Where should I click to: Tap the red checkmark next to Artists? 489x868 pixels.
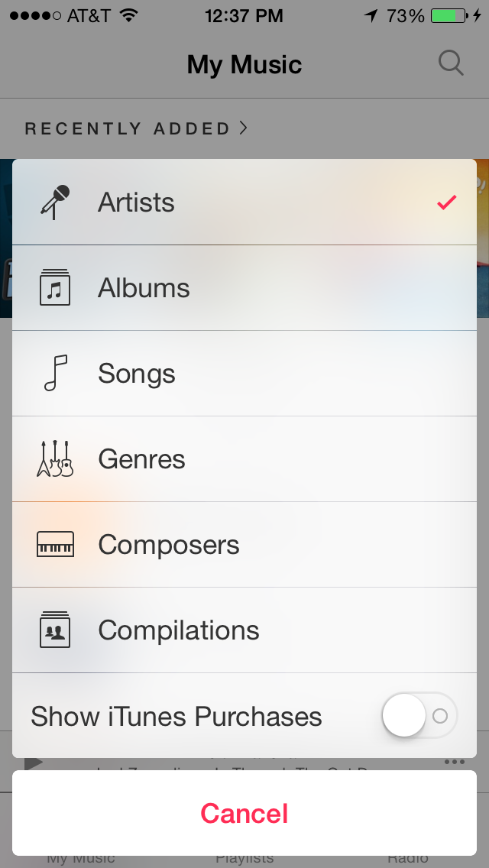point(446,202)
